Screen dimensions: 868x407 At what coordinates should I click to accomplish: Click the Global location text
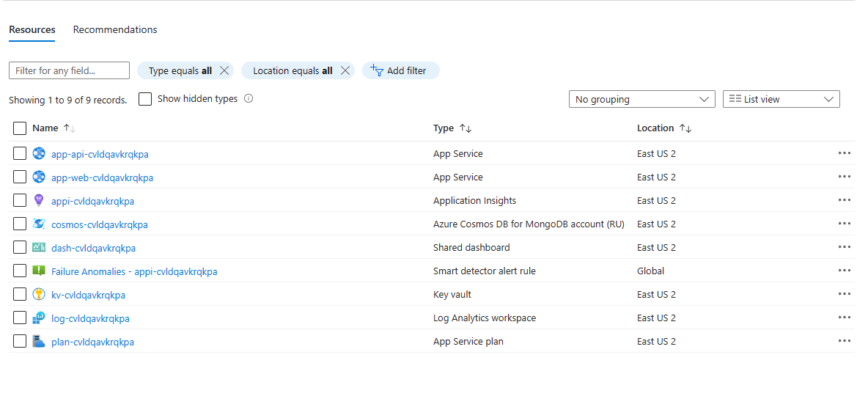650,271
